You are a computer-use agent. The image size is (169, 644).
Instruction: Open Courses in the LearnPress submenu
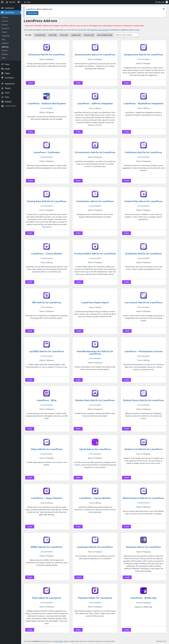tap(5, 17)
